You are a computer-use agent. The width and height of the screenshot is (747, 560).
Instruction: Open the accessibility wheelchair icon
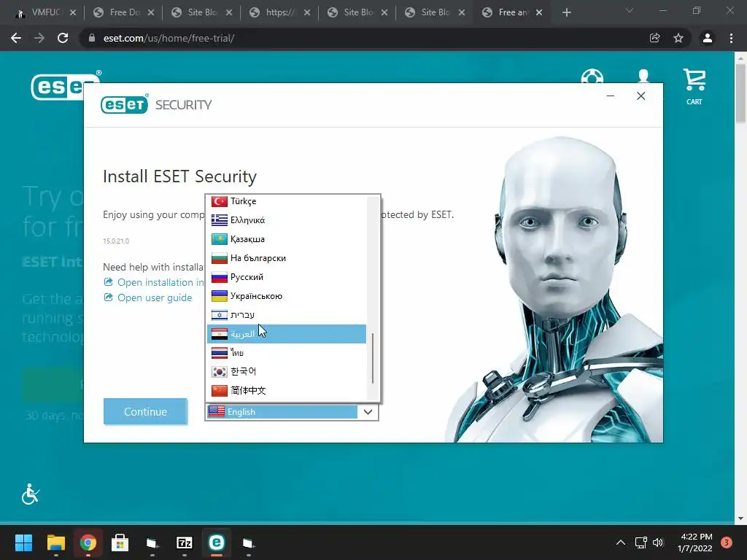click(x=31, y=494)
